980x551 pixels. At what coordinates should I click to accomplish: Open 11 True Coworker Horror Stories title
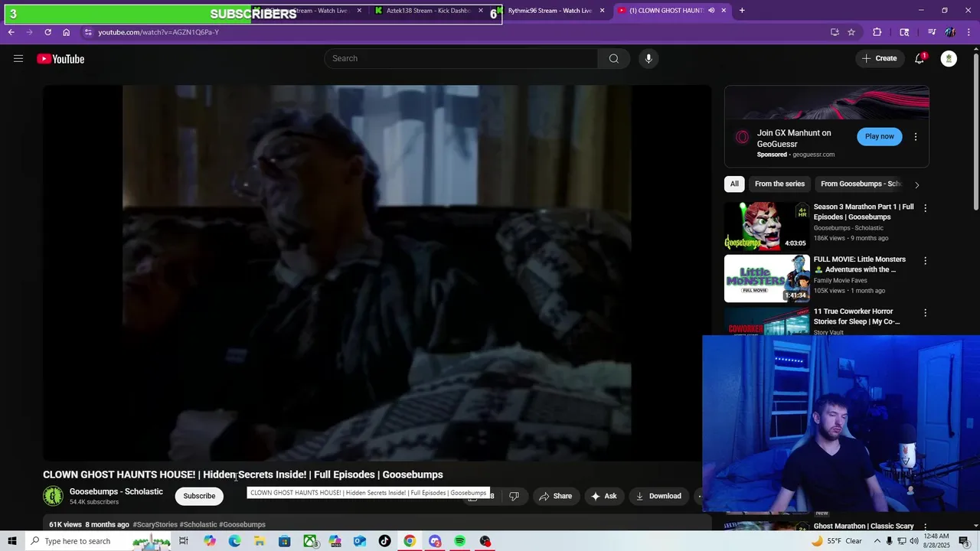click(x=856, y=317)
